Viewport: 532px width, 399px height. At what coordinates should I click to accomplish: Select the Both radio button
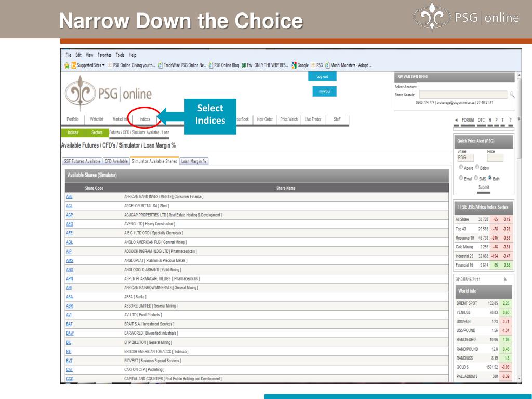(x=490, y=178)
